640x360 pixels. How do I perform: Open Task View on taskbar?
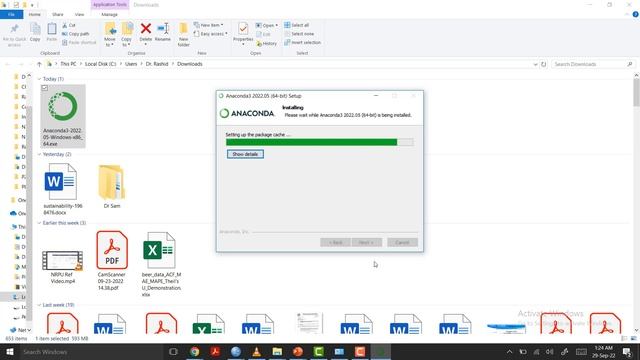pyautogui.click(x=173, y=351)
